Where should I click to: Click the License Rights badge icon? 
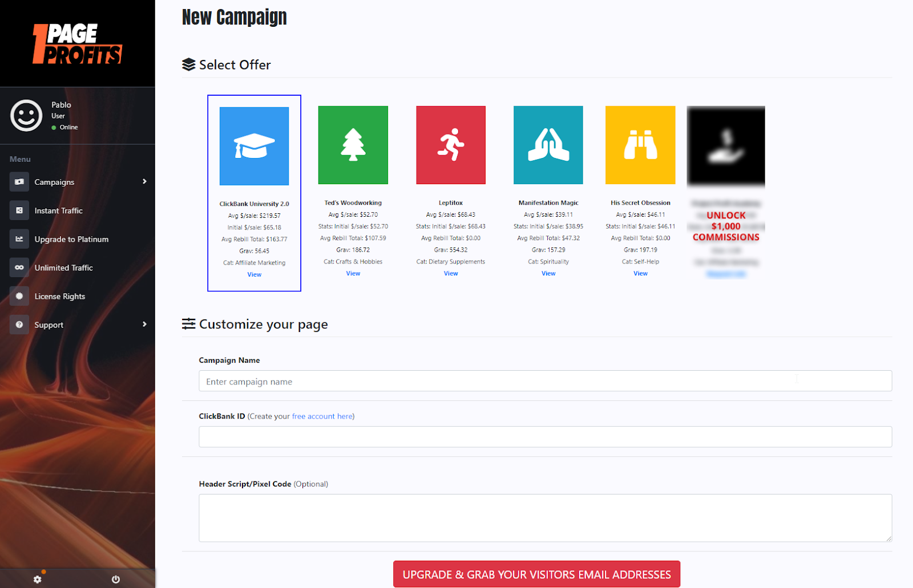[19, 296]
